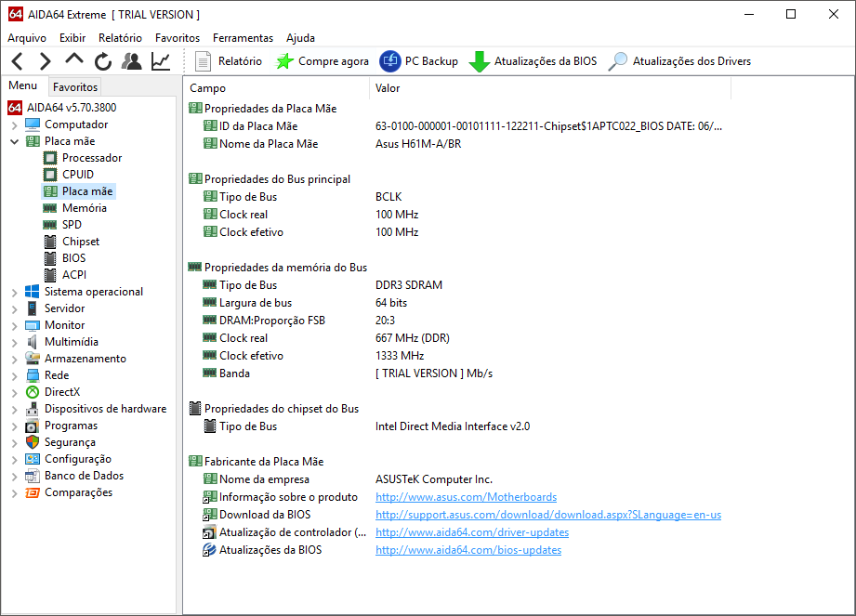Switch to the Menu tab
Viewport: 856px width, 616px height.
(x=23, y=85)
